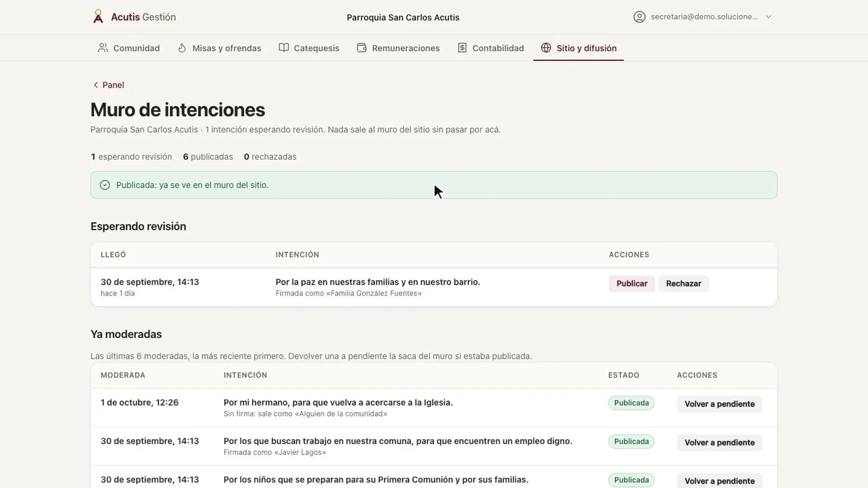Publish the Familia González Fuentes intention

coord(631,284)
